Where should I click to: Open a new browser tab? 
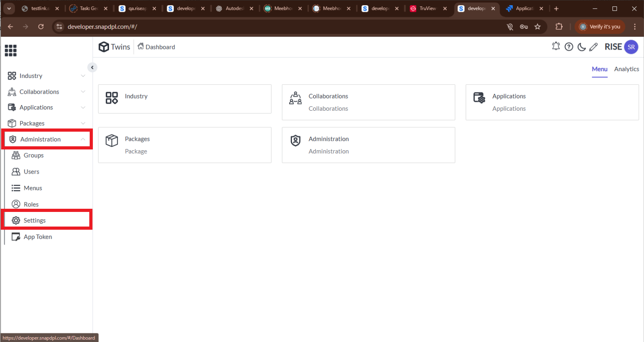(556, 8)
